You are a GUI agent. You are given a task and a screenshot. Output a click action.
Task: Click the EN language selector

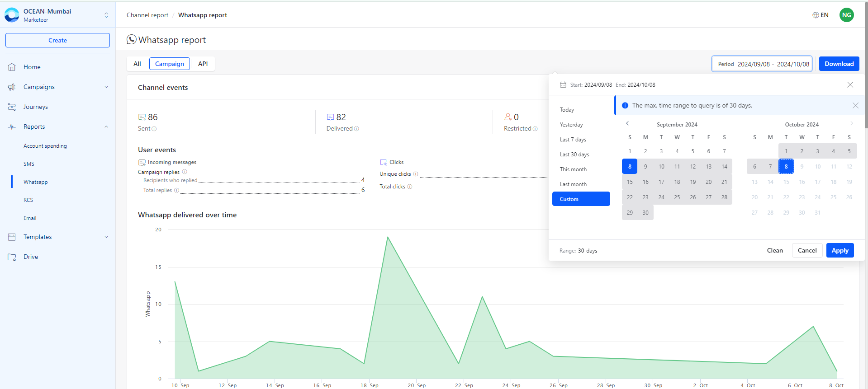point(825,15)
